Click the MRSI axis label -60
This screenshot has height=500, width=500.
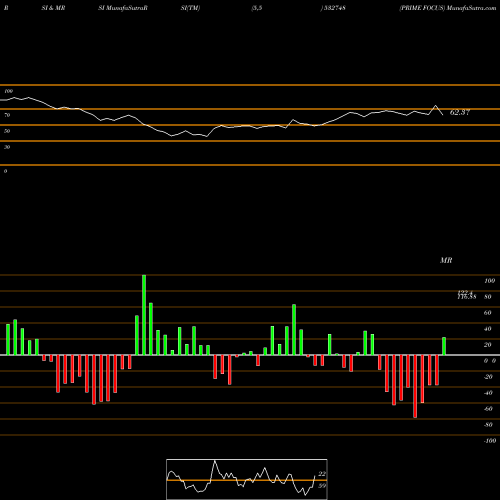(x=488, y=409)
